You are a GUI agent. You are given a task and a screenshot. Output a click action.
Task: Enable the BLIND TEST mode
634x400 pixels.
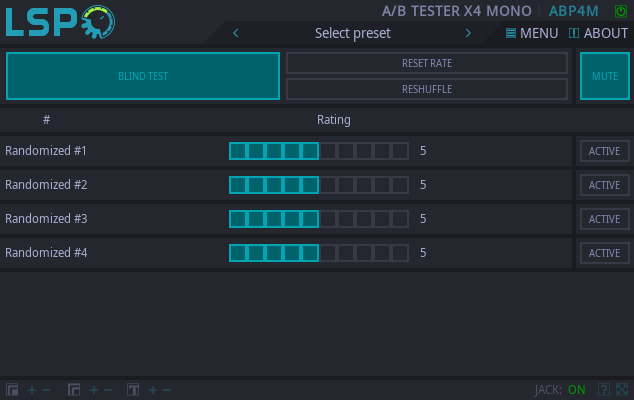(143, 76)
